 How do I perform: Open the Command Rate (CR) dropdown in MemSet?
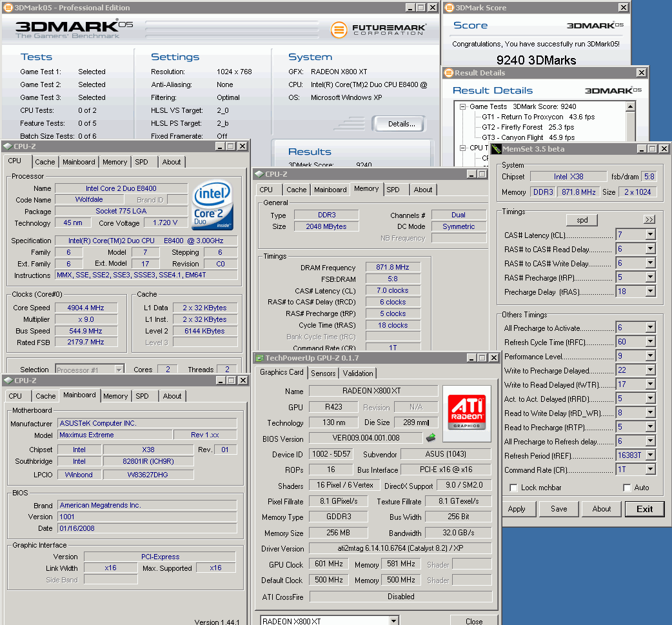651,469
